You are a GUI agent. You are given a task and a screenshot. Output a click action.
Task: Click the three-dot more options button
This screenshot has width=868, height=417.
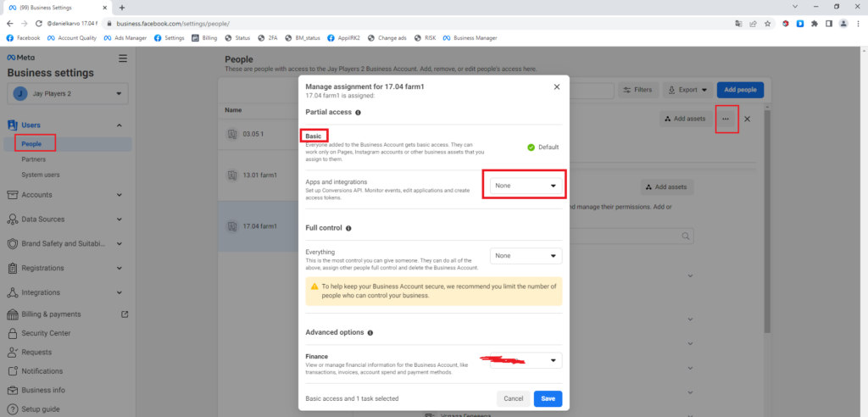[x=726, y=119]
